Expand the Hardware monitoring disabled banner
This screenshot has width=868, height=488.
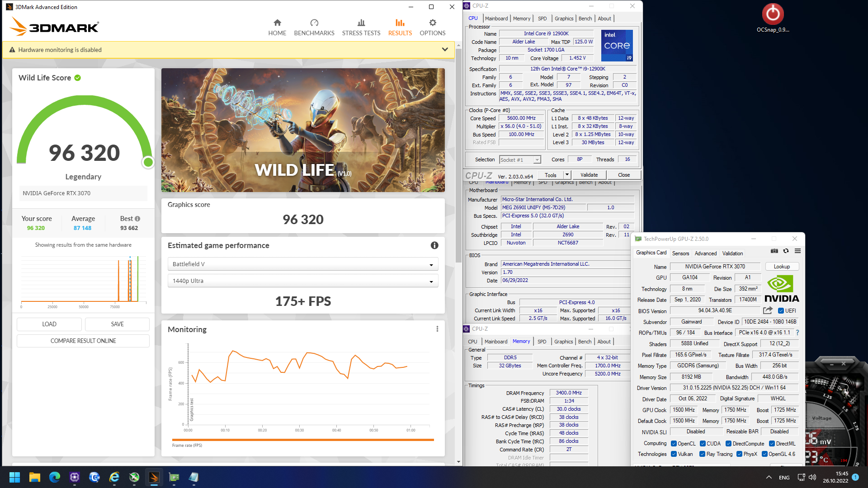(445, 50)
